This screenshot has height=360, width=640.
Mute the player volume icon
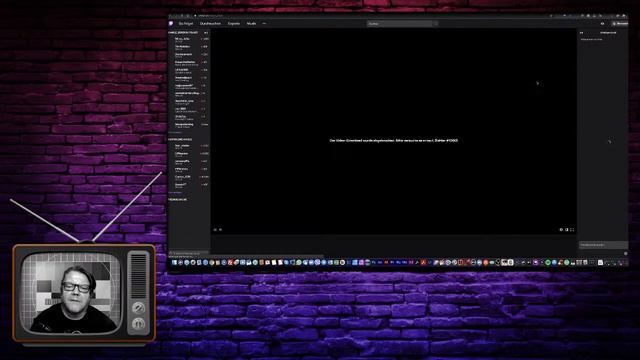click(220, 230)
